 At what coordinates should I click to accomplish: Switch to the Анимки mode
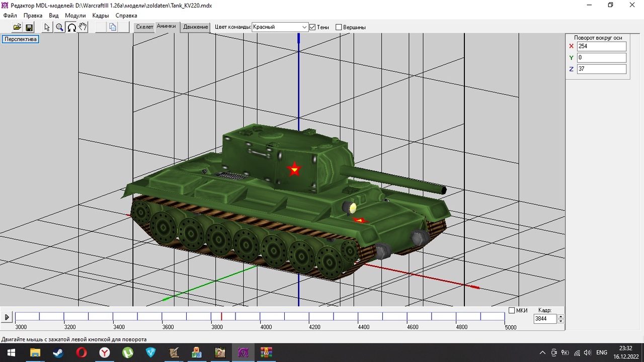(x=167, y=27)
